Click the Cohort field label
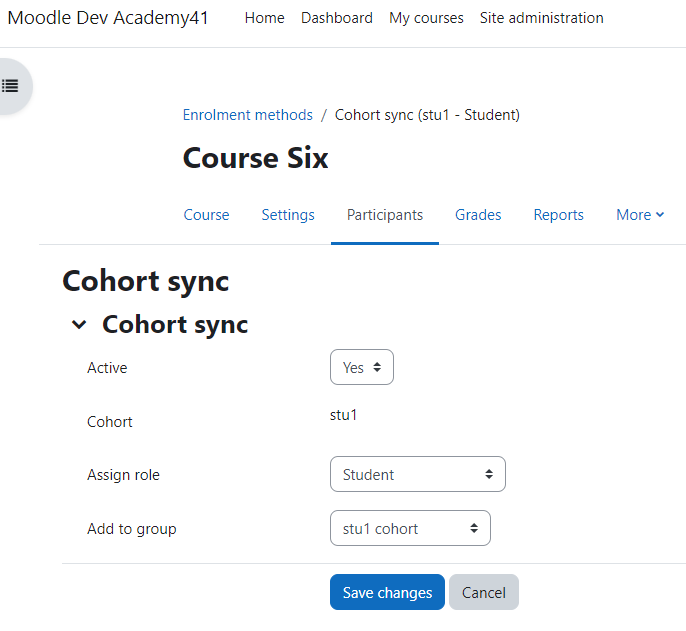Screen dimensions: 686x631 point(110,422)
